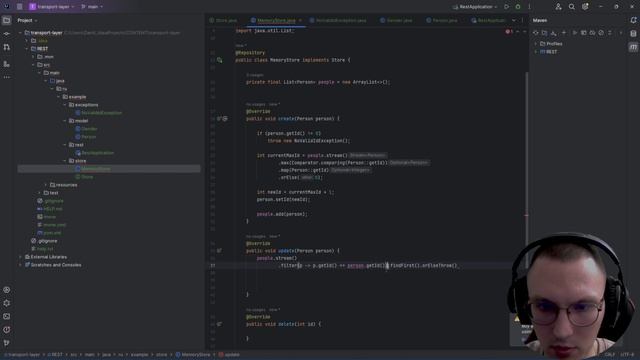Click the red error stripe mark in editor
640x360 pixels.
point(527,215)
